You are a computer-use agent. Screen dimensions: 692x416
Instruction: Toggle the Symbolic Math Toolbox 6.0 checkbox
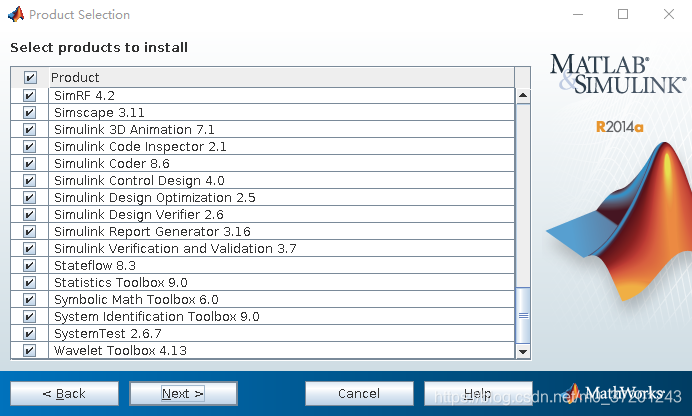29,300
